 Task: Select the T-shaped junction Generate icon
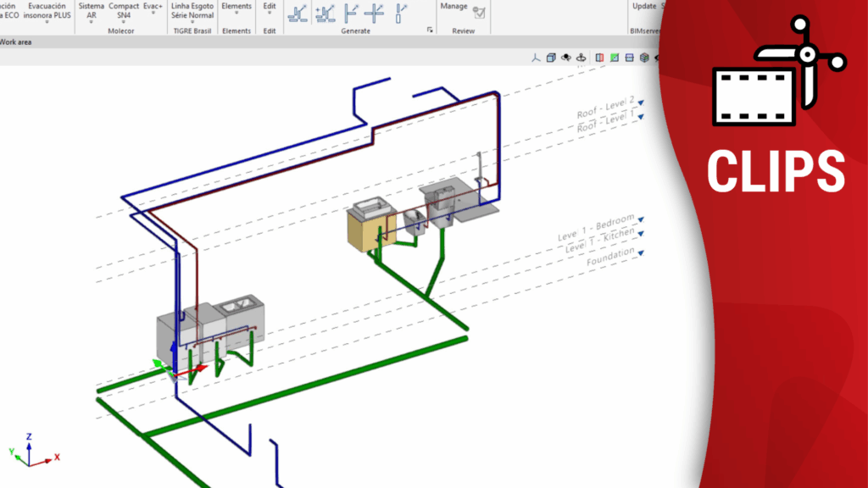(x=351, y=13)
